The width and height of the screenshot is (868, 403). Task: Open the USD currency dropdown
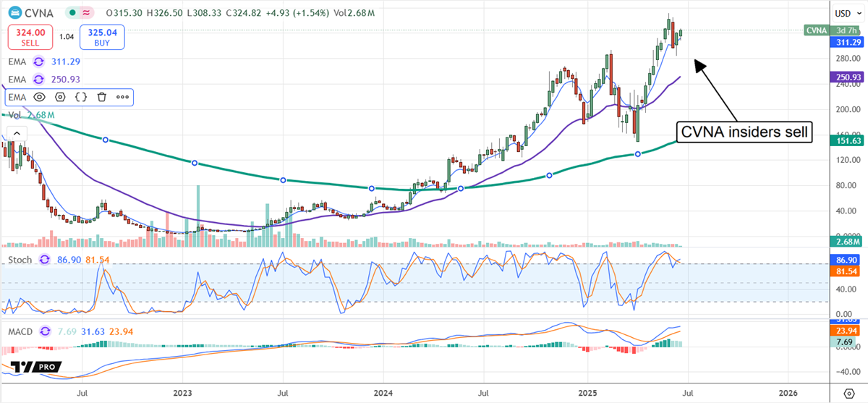pos(846,13)
